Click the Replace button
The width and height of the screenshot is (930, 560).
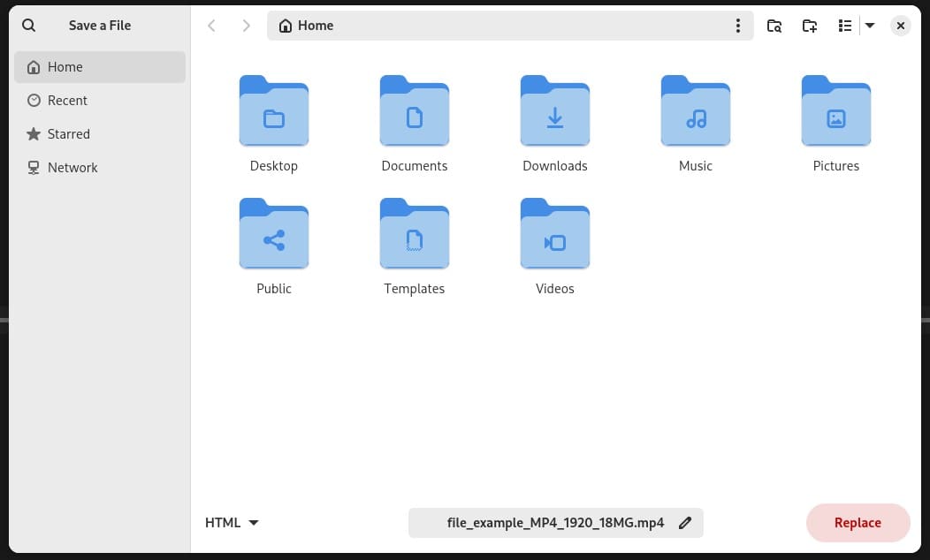coord(857,522)
